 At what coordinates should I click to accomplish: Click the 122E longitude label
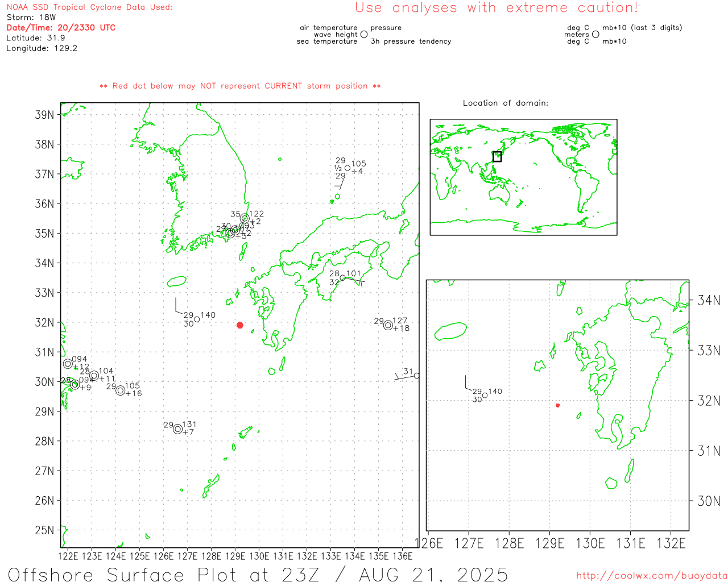(68, 556)
